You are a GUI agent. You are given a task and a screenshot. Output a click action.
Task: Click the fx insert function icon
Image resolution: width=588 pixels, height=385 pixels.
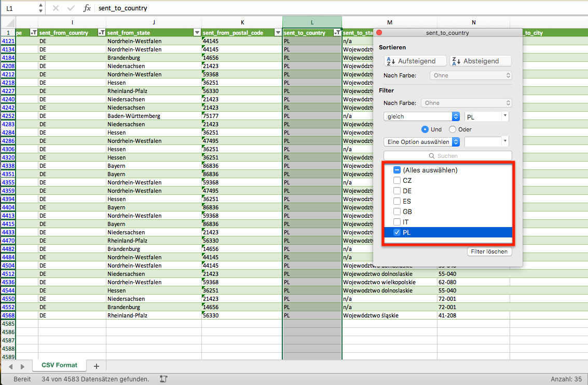[x=87, y=8]
